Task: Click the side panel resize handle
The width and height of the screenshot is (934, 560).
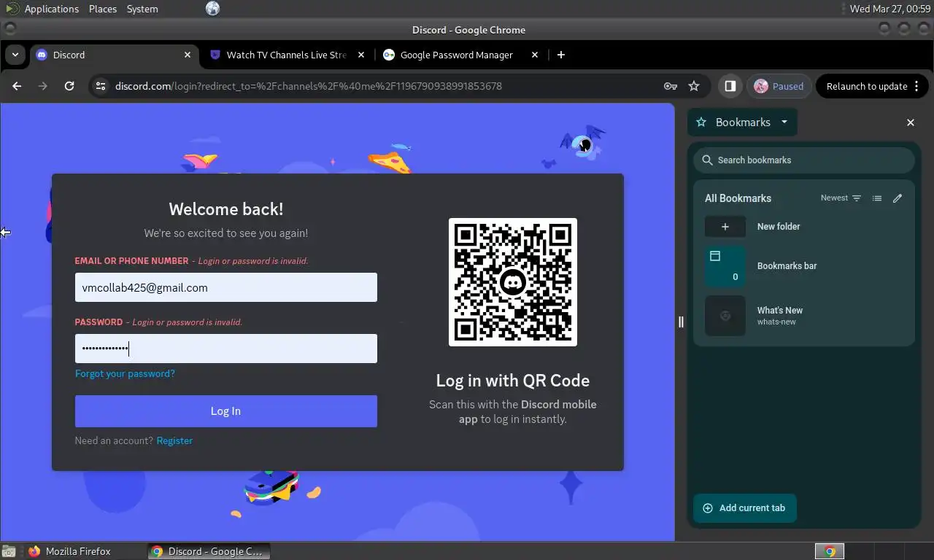Action: [681, 322]
